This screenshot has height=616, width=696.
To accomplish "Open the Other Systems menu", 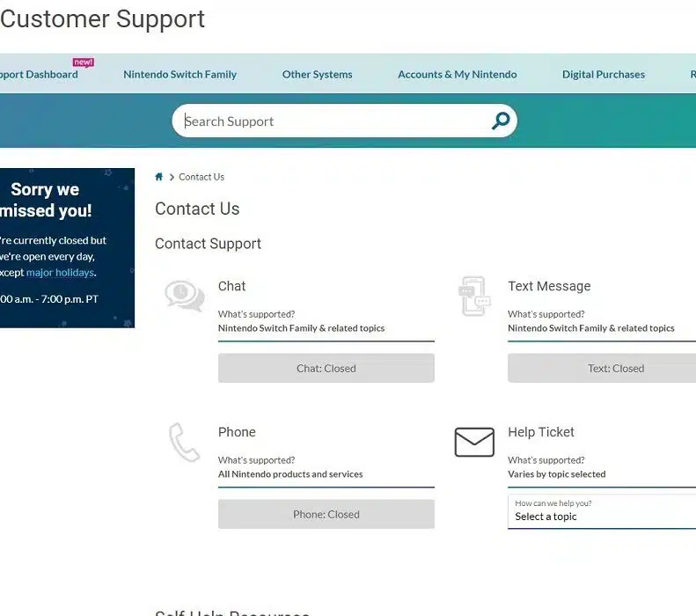I will click(x=317, y=75).
